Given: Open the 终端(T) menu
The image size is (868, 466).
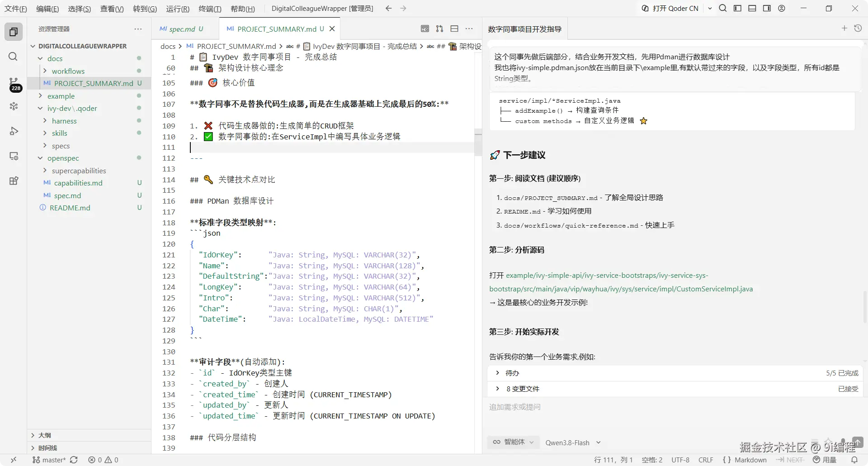Looking at the screenshot, I should 210,9.
